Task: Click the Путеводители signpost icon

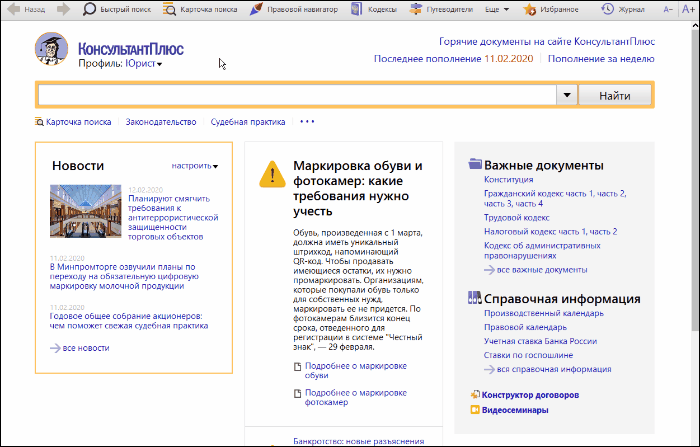Action: coord(416,9)
